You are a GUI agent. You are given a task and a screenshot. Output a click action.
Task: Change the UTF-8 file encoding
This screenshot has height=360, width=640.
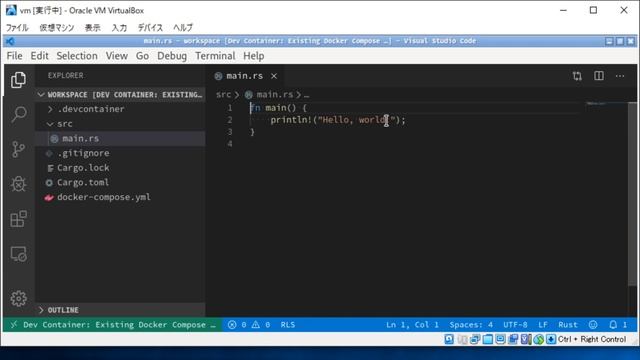pos(515,325)
